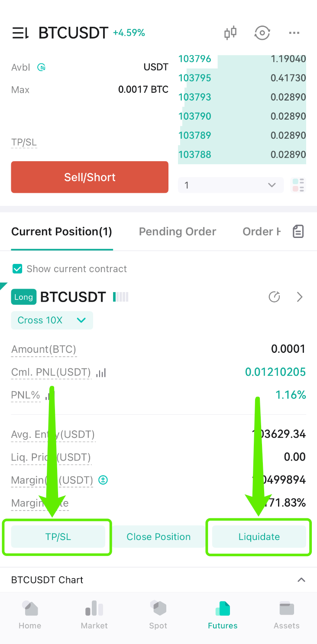This screenshot has width=317, height=644.
Task: Tap the transfer icon beside Avbl
Action: [42, 67]
